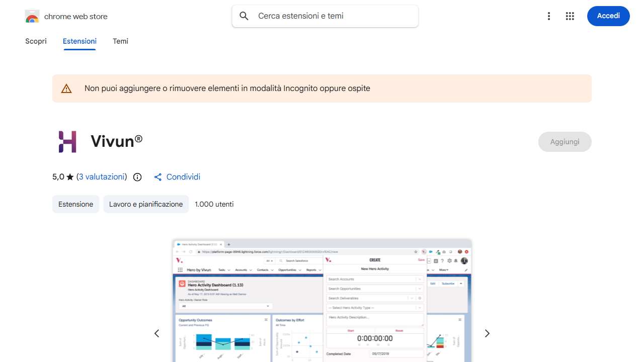Click the Chrome Web Store logo
The height and width of the screenshot is (362, 644).
coord(32,17)
